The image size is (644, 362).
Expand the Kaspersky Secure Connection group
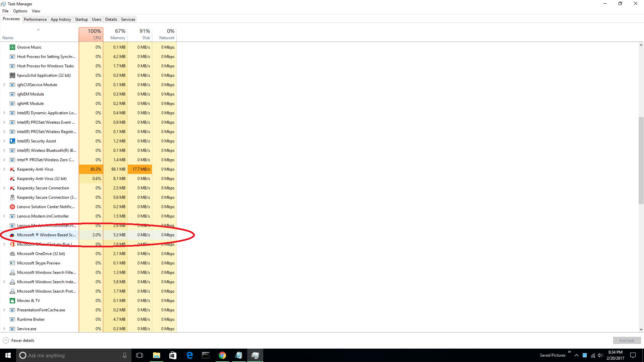tap(4, 188)
